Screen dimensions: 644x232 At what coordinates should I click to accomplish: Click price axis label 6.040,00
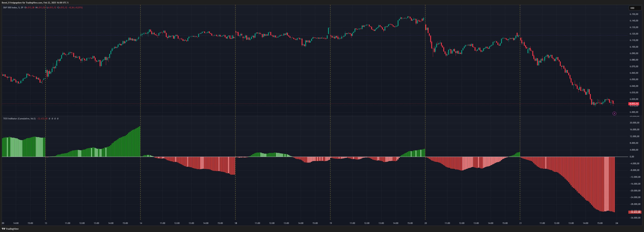[x=634, y=86]
